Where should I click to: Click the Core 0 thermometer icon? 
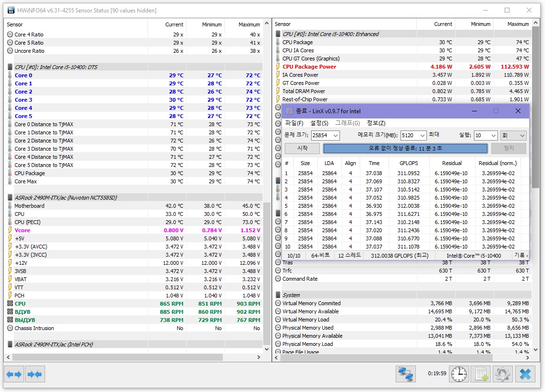click(x=10, y=75)
